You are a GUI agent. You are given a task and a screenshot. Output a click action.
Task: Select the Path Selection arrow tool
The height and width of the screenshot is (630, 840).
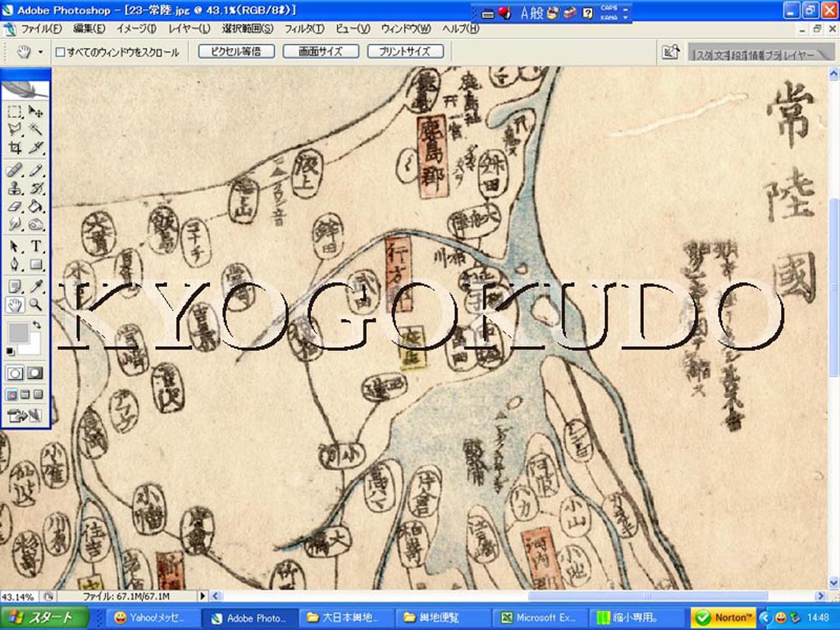tap(15, 246)
